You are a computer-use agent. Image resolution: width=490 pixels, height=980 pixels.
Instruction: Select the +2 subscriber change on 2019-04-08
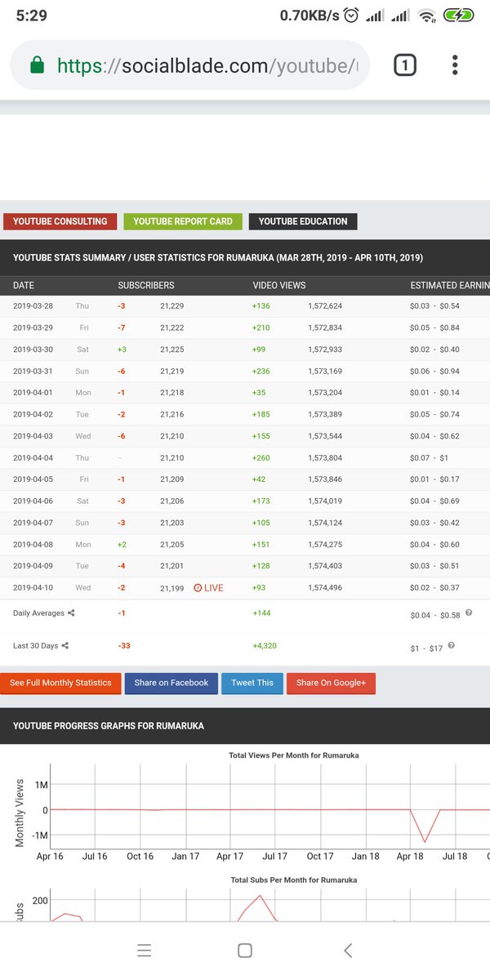click(122, 545)
